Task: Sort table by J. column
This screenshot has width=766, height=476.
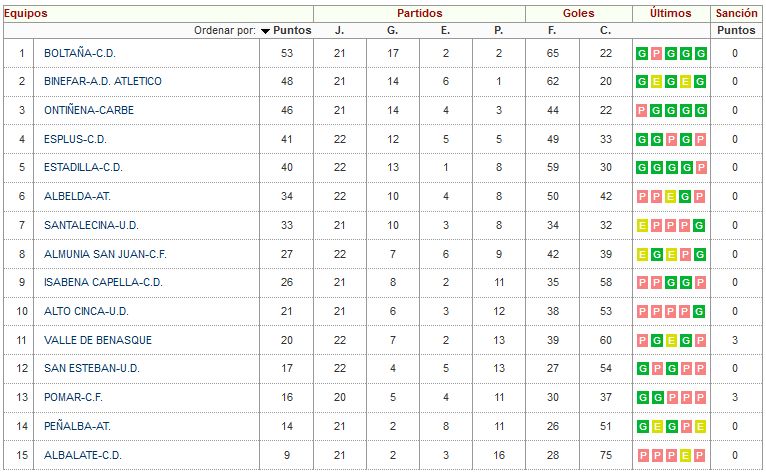Action: (x=340, y=30)
